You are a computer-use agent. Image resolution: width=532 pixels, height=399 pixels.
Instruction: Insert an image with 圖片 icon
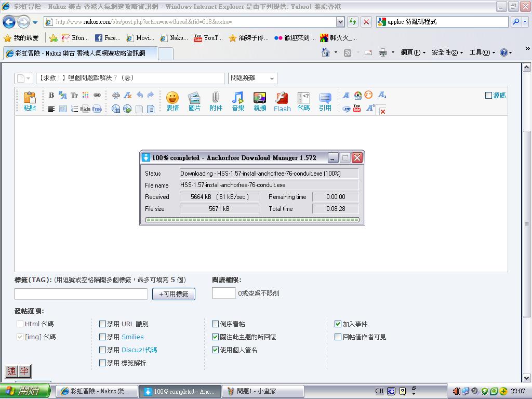[194, 101]
